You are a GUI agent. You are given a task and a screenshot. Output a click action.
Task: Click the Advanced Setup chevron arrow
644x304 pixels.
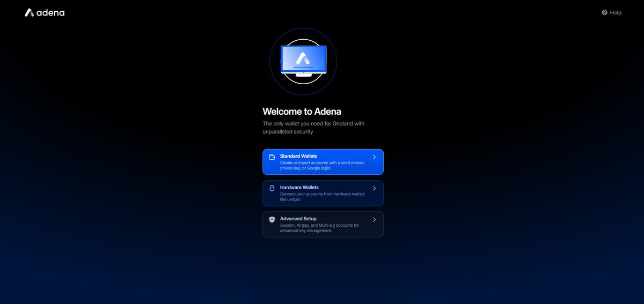(374, 219)
